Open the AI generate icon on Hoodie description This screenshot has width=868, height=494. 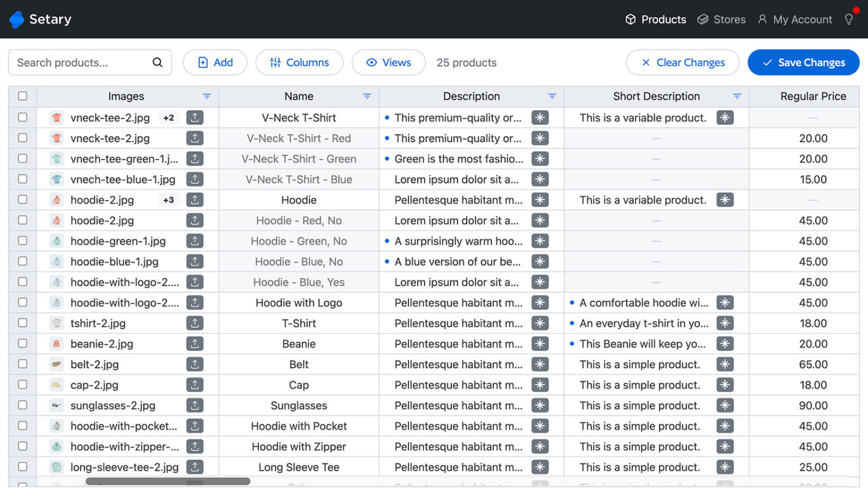[x=540, y=200]
